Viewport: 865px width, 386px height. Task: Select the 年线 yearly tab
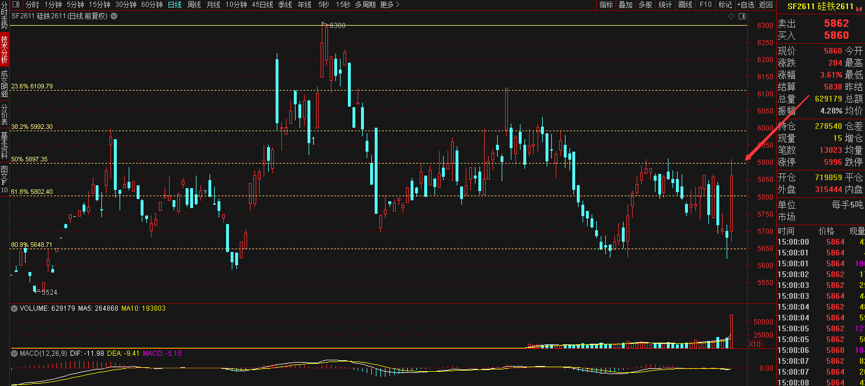[304, 5]
